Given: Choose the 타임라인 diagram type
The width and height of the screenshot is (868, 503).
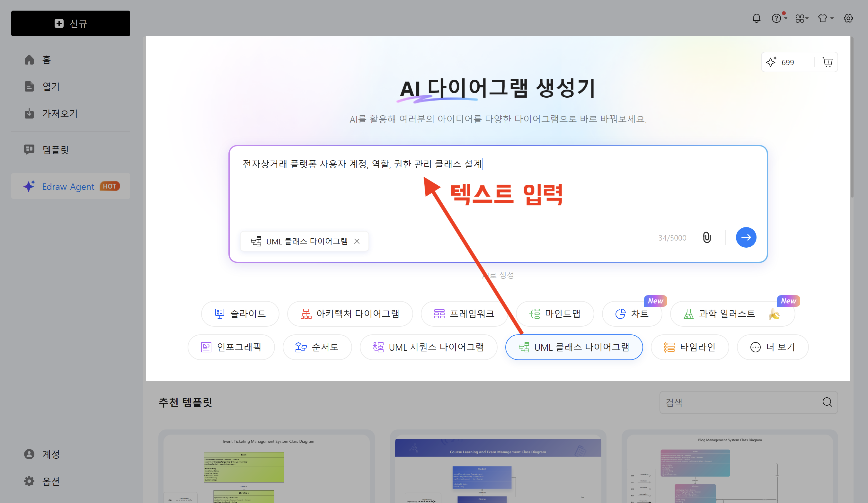Looking at the screenshot, I should [x=690, y=347].
